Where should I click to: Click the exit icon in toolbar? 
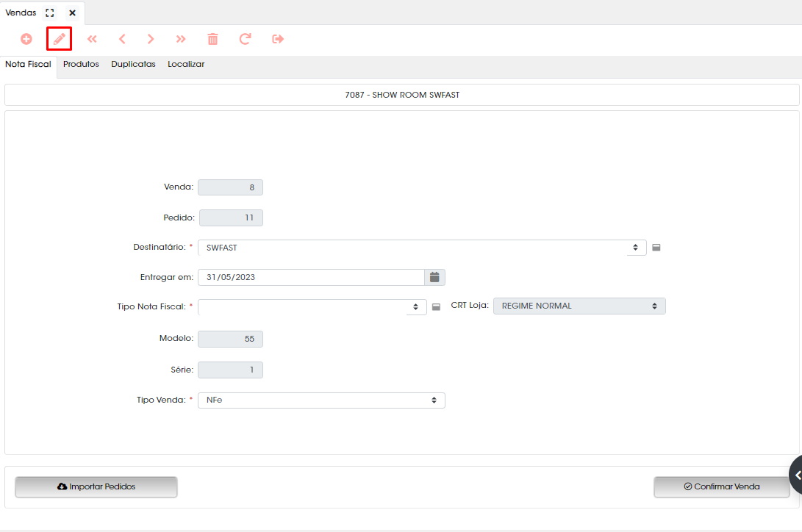(278, 39)
